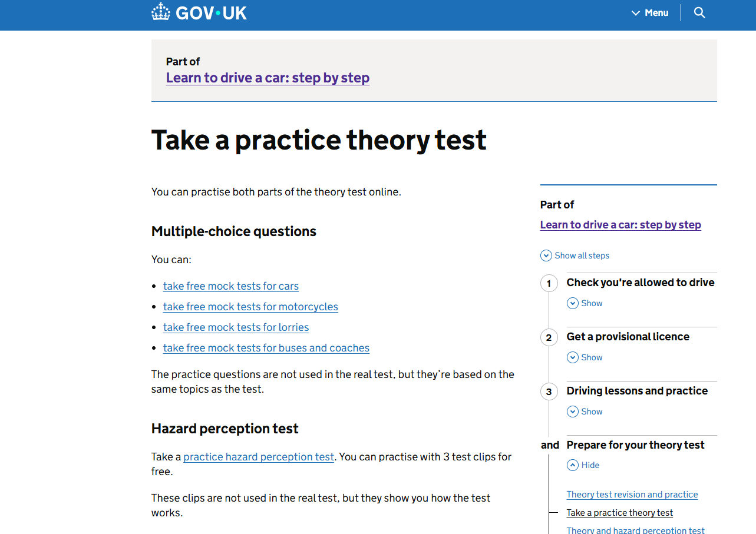This screenshot has width=756, height=534.
Task: Open the site search magnifier
Action: click(x=699, y=12)
